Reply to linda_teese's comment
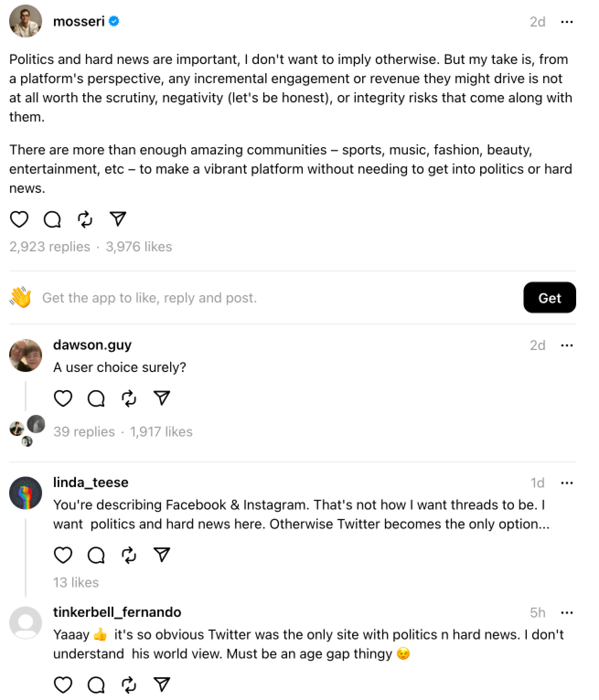This screenshot has height=700, width=599. pyautogui.click(x=96, y=555)
